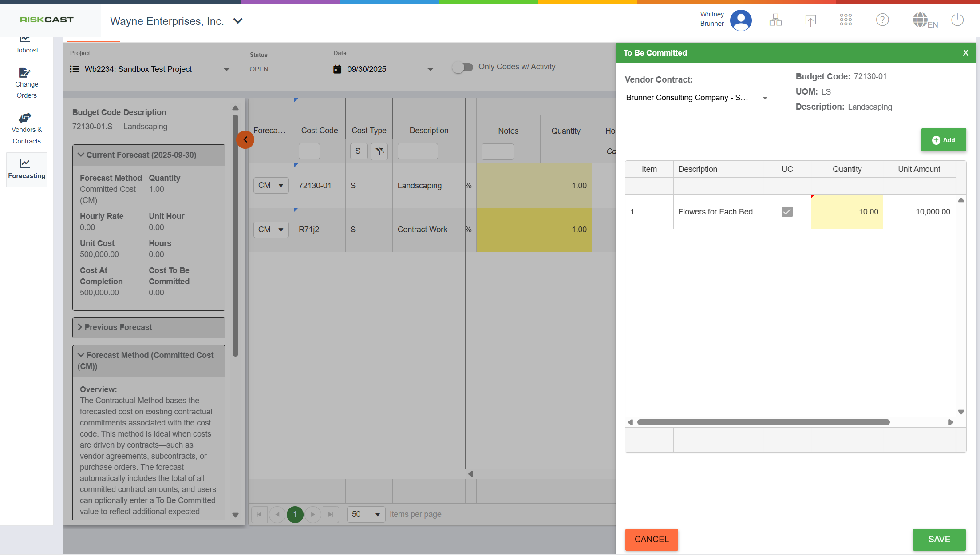The height and width of the screenshot is (556, 980).
Task: Uncheck UC checkbox for Flowers item
Action: tap(787, 212)
